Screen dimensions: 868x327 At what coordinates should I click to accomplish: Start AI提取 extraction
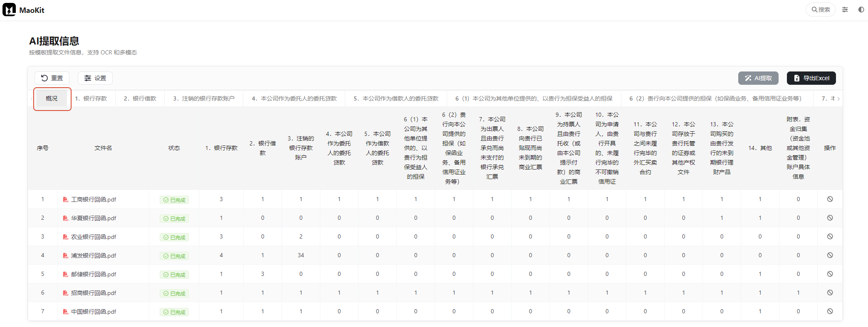[758, 78]
